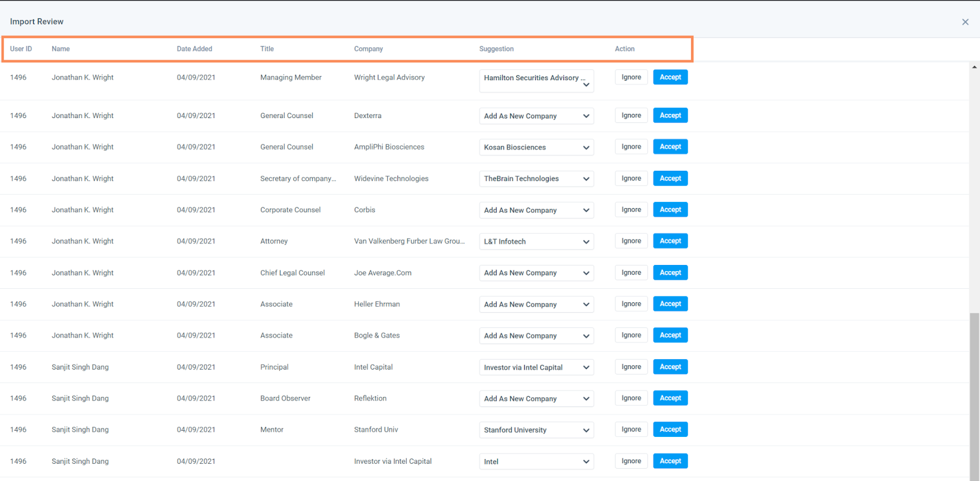This screenshot has height=481, width=980.
Task: Click the scrollbar up arrow
Action: click(x=974, y=67)
